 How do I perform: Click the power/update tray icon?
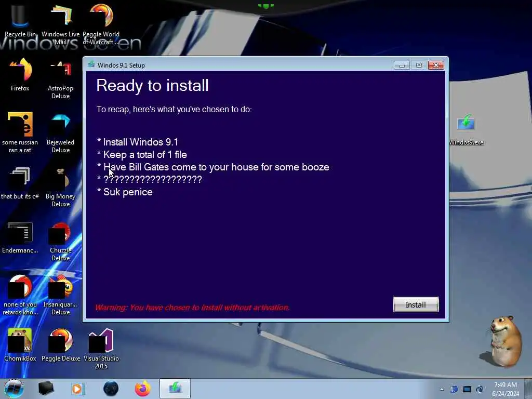(480, 389)
